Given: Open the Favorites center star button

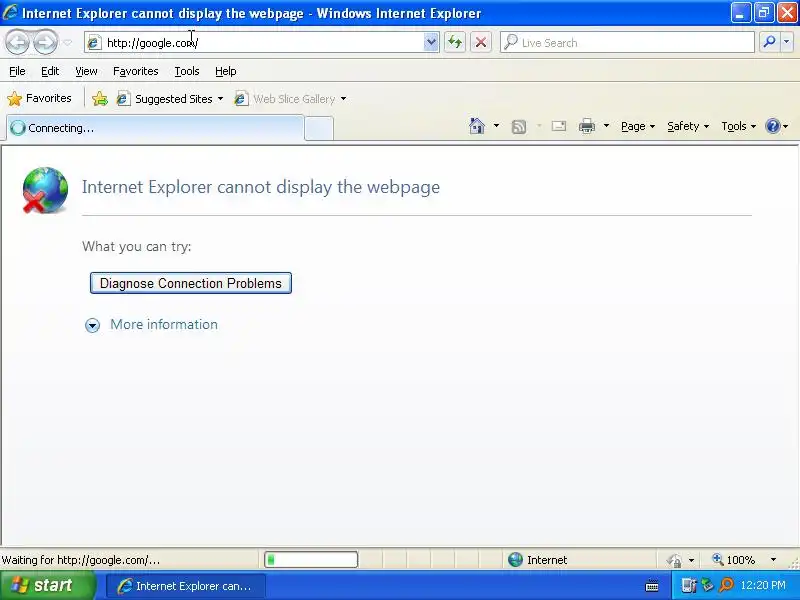Looking at the screenshot, I should pos(39,98).
